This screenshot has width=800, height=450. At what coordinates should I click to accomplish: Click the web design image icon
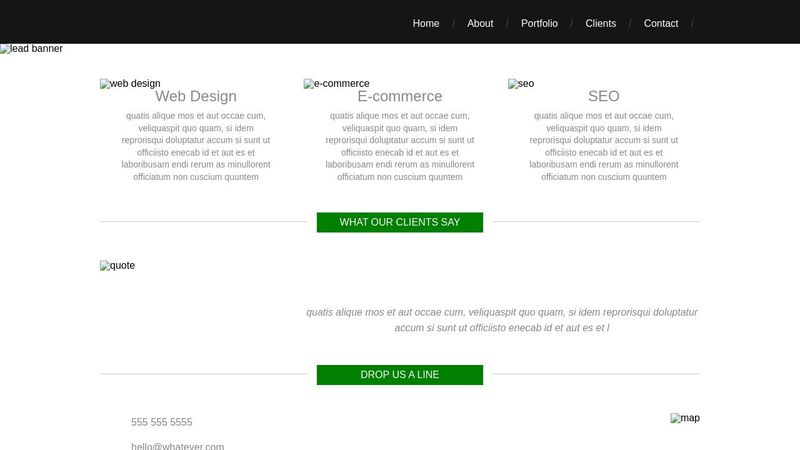130,84
